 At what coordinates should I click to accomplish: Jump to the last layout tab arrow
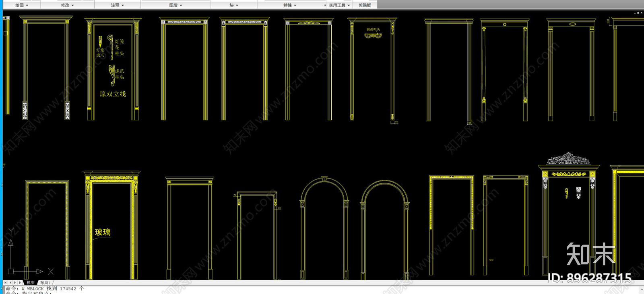point(20,283)
